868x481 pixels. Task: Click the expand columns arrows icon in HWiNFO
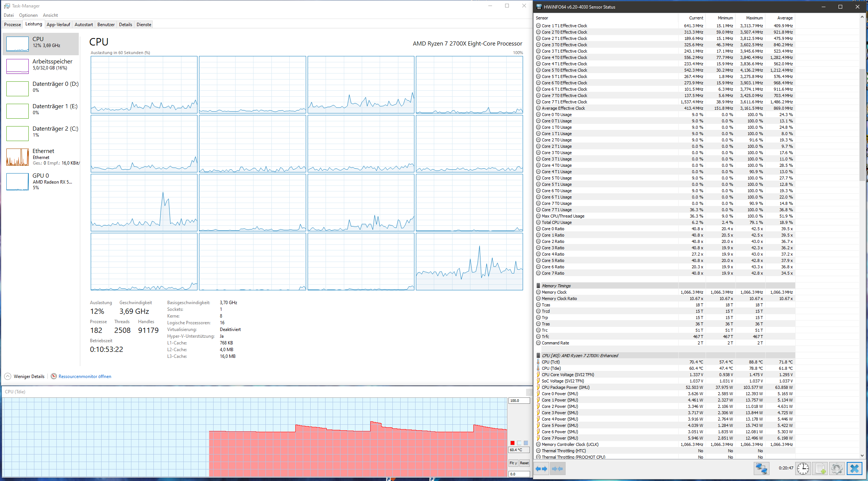point(541,469)
